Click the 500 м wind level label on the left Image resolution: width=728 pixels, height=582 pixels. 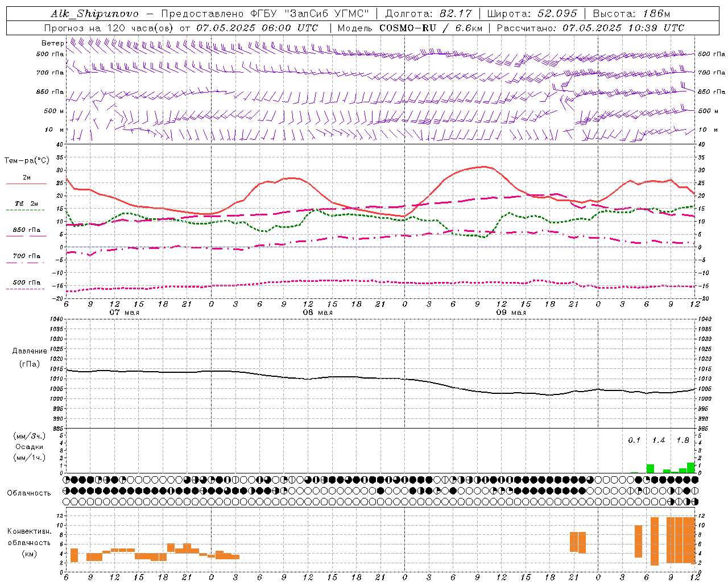click(54, 111)
